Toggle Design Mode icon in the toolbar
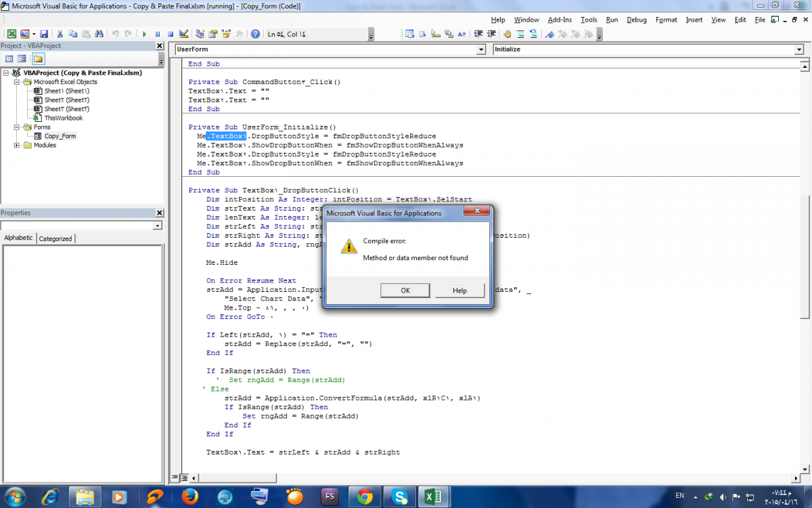Screen dimensions: 812x508 pyautogui.click(x=183, y=33)
